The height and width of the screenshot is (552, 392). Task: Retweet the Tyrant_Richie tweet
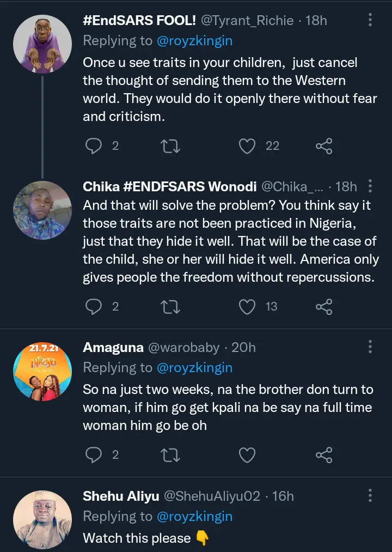pyautogui.click(x=171, y=145)
